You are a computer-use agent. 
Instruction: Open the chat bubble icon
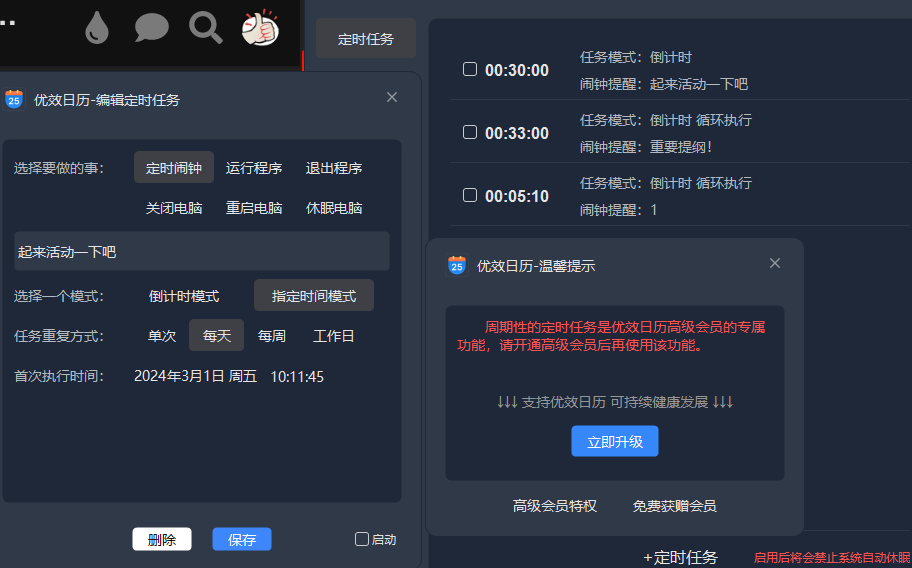pyautogui.click(x=151, y=28)
